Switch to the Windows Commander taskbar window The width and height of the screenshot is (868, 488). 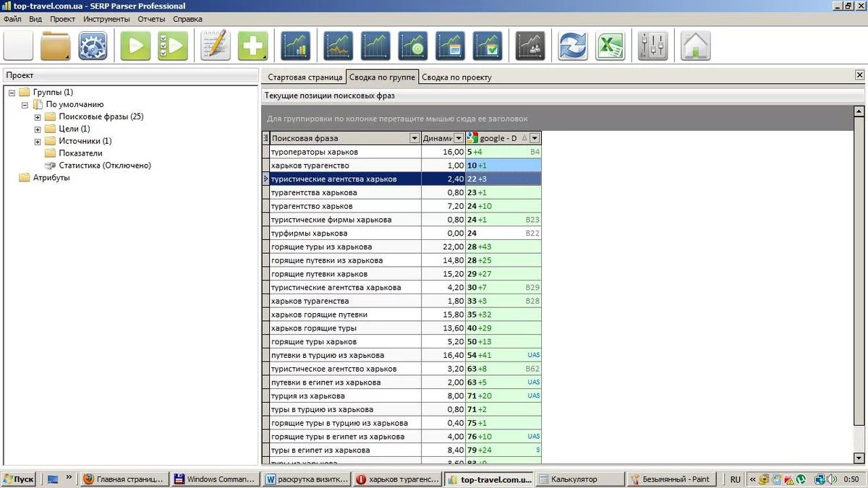[215, 479]
